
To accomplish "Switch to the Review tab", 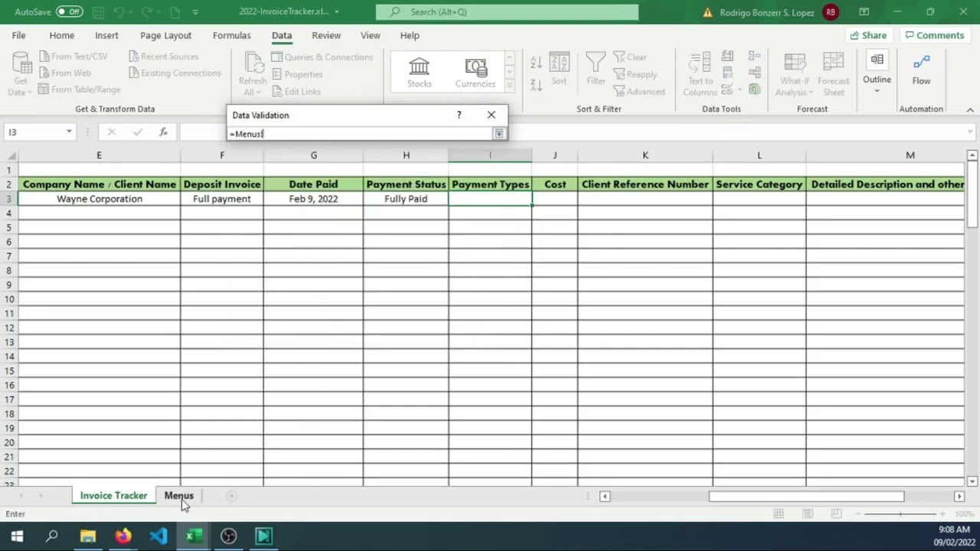I will point(326,35).
